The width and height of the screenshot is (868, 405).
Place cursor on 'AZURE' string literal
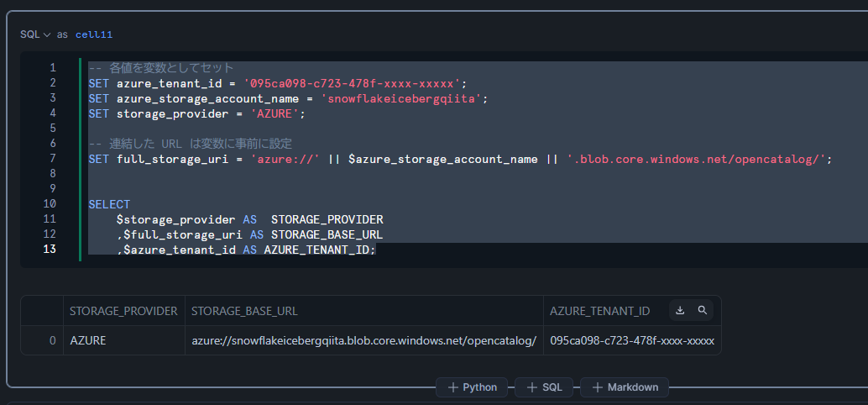tap(275, 113)
